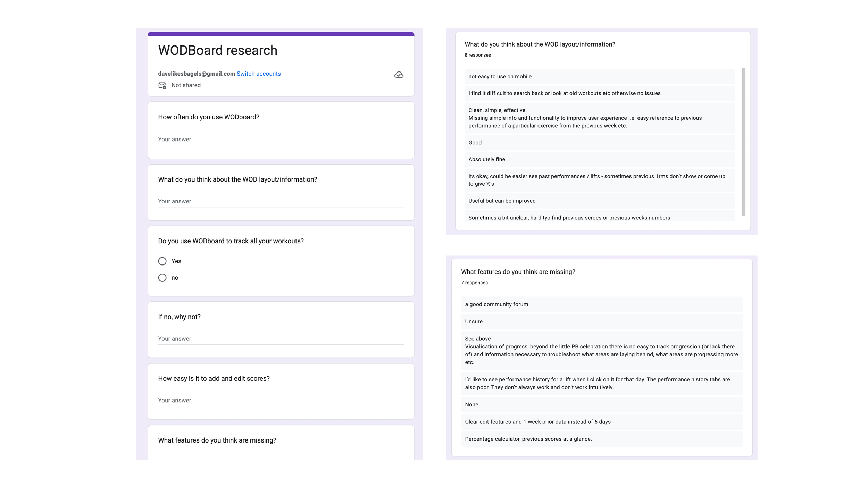Click the 7 responses count label
The height and width of the screenshot is (488, 868).
474,283
